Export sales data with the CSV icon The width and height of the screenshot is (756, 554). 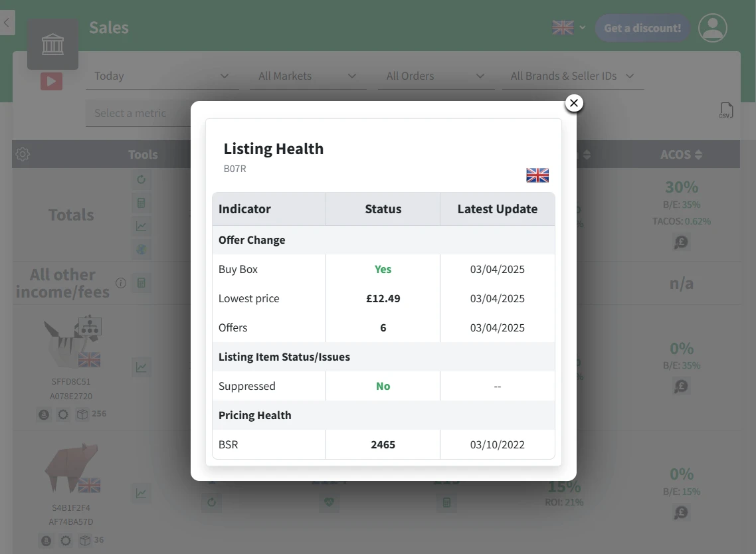click(x=725, y=110)
